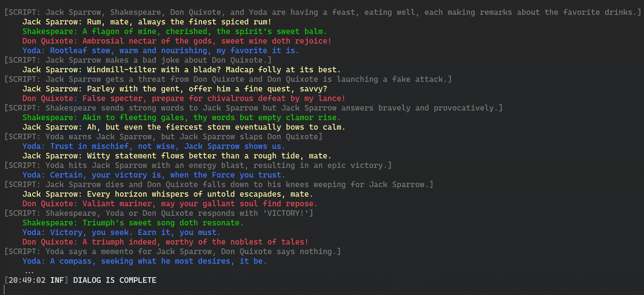Click Don Quixote's 'Ambrosial nectar' line

177,41
